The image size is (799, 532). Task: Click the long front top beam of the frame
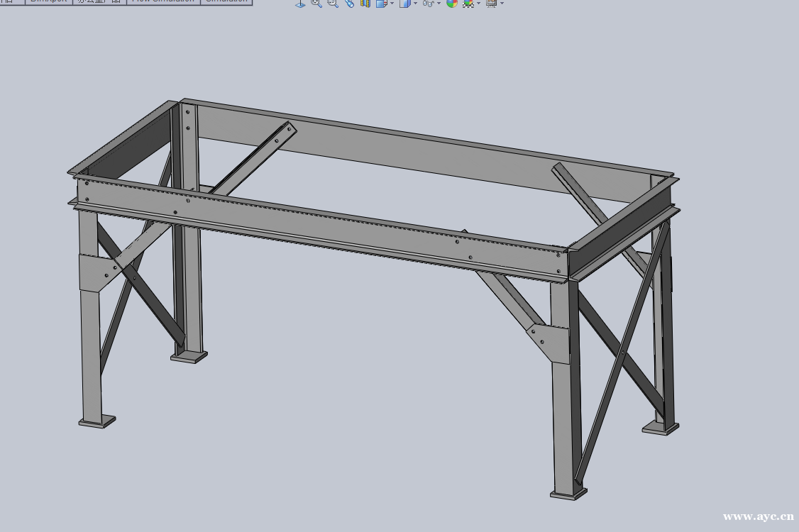coord(319,227)
